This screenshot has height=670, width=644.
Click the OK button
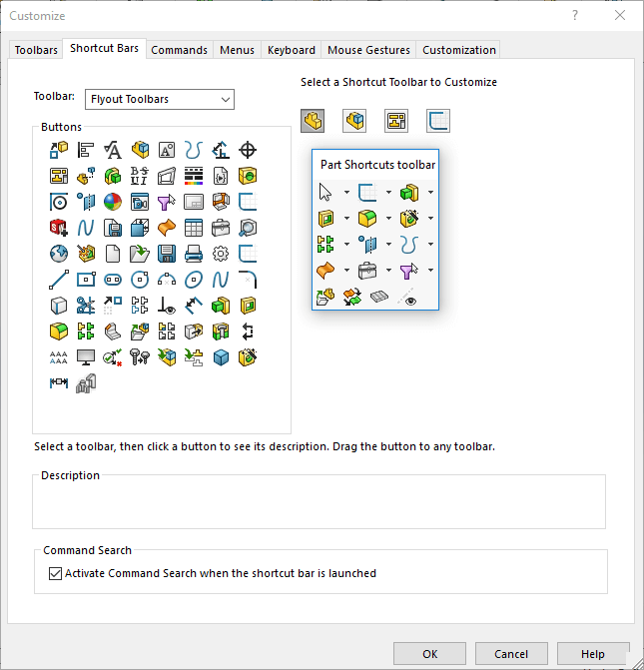(x=430, y=654)
